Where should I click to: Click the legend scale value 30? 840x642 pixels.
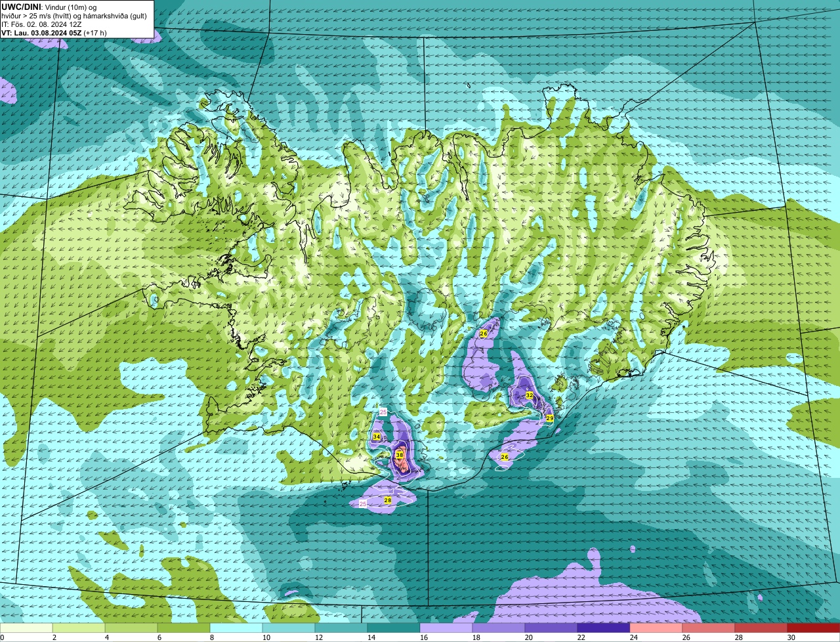[791, 637]
